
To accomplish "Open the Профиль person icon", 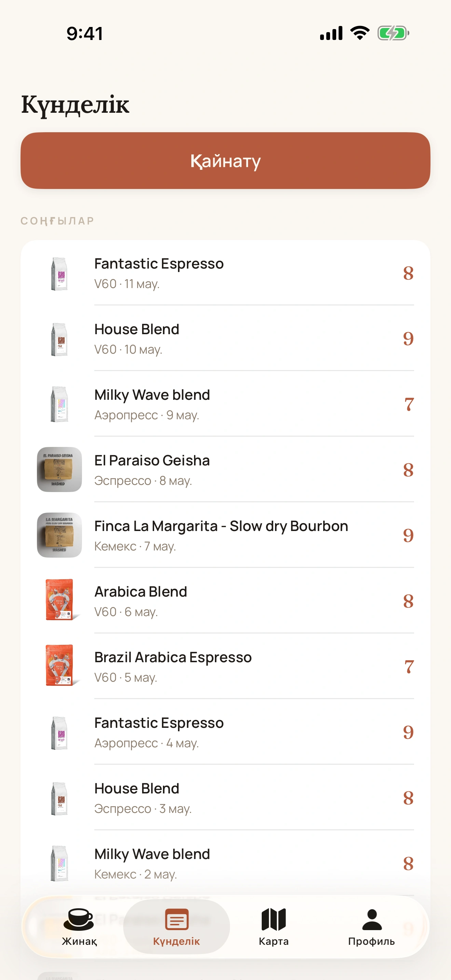I will (x=371, y=920).
